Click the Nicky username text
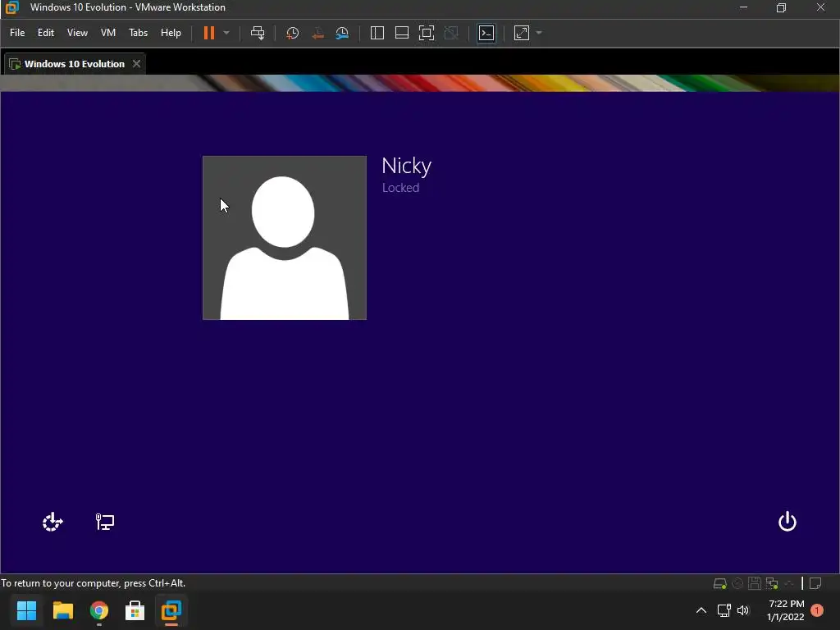This screenshot has width=840, height=630. [407, 166]
